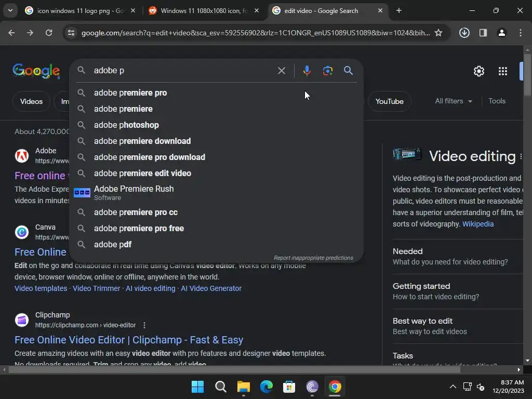The image size is (532, 399).
Task: Expand 'Getting started' question
Action: click(x=457, y=291)
